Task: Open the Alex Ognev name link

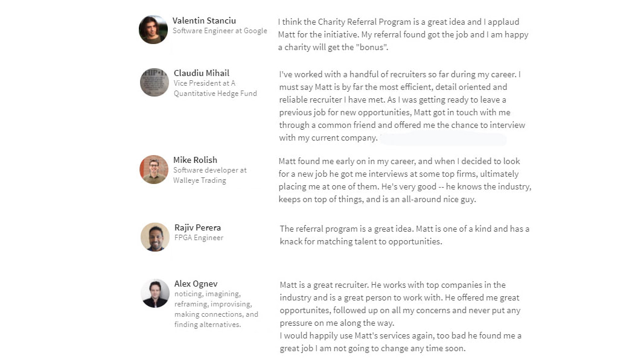Action: [196, 284]
